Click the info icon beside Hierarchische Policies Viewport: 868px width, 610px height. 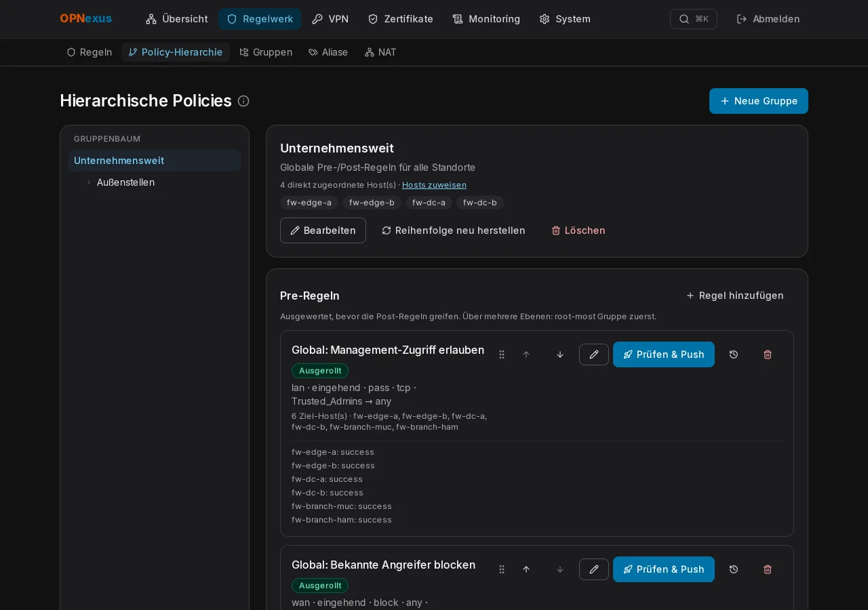(x=243, y=101)
